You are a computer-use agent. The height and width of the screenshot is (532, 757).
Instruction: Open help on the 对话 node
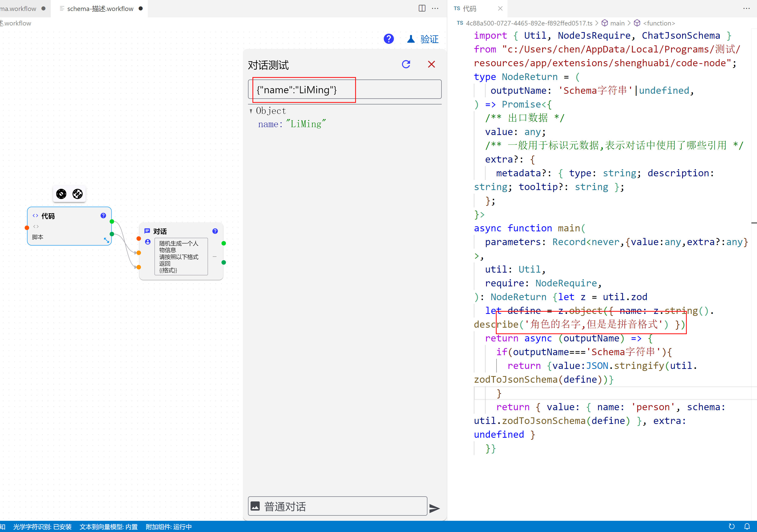(x=215, y=231)
